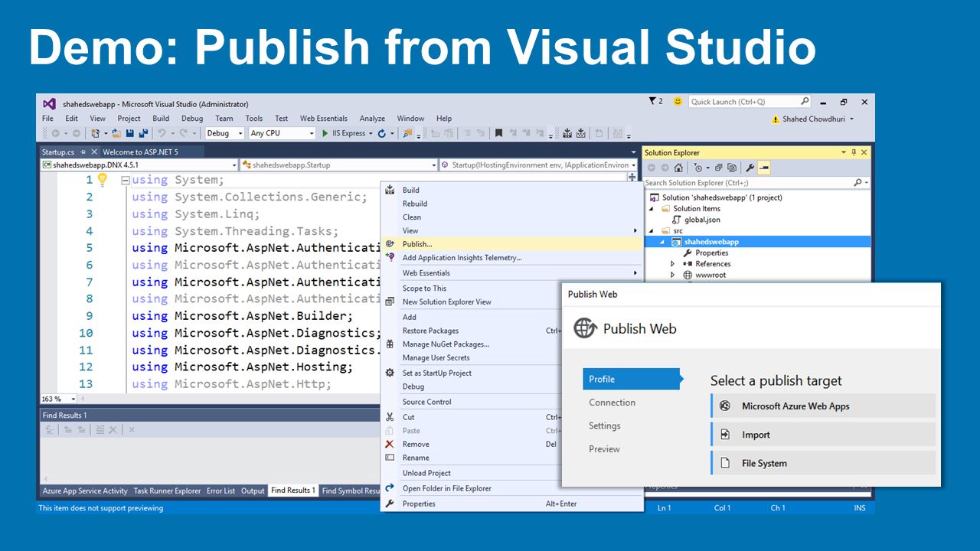Click the Show All Files icon in Solution Explorer
980x551 pixels.
point(732,168)
